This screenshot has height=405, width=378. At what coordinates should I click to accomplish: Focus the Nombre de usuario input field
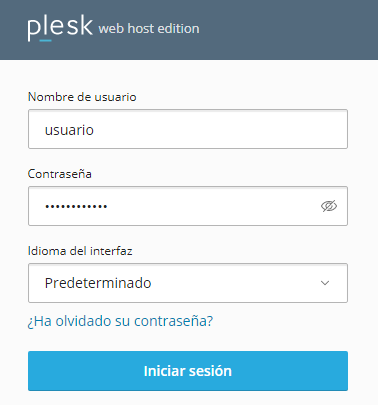(x=188, y=129)
